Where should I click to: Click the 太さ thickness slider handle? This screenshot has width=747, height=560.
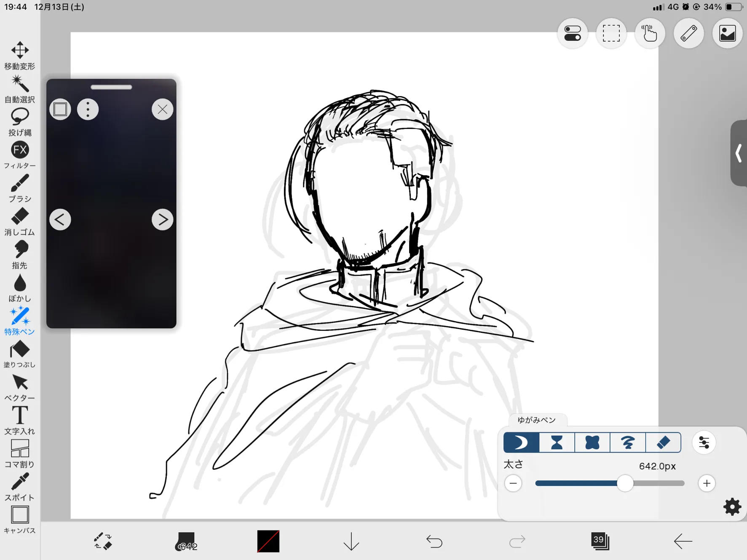tap(625, 483)
